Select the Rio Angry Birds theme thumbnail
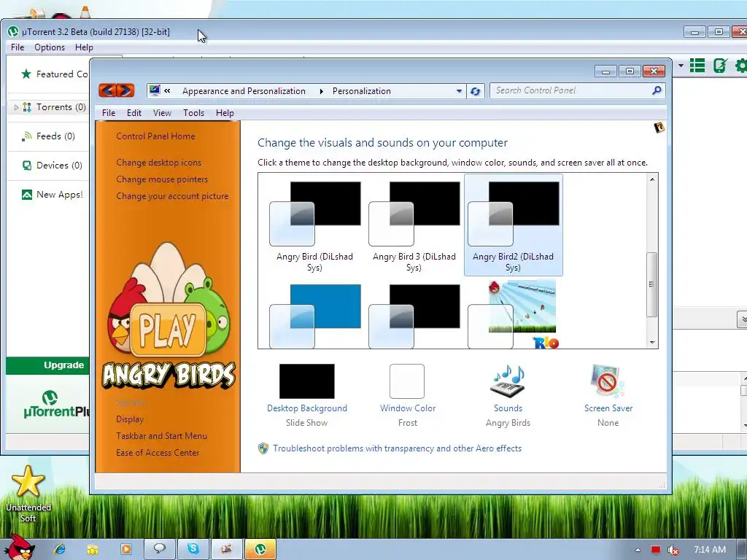Image resolution: width=747 pixels, height=560 pixels. [513, 314]
